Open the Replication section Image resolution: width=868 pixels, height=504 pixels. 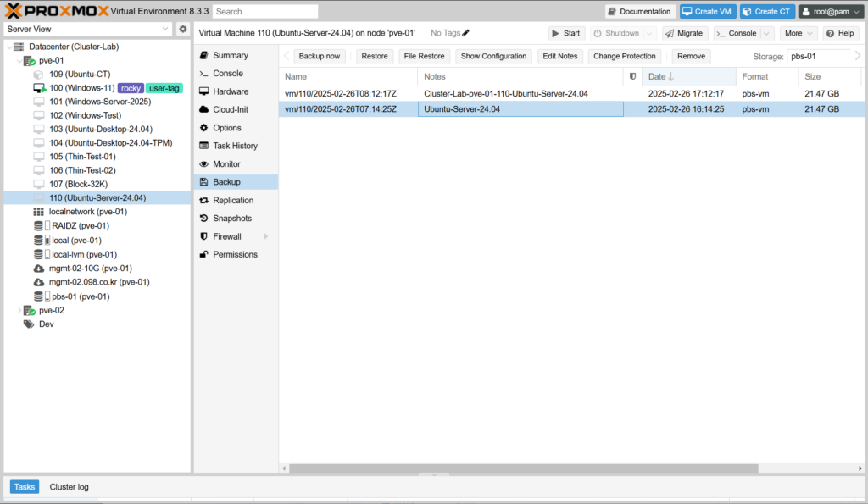(233, 201)
